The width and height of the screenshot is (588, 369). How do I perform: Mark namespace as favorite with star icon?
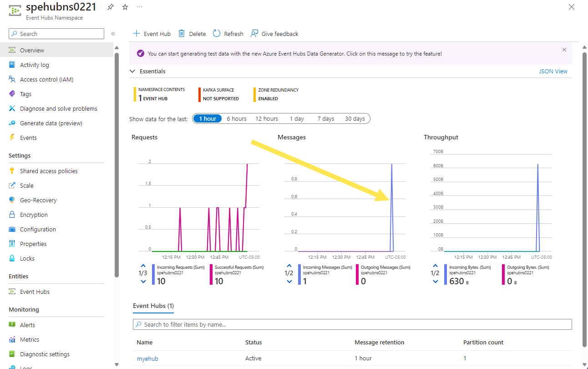pyautogui.click(x=125, y=7)
